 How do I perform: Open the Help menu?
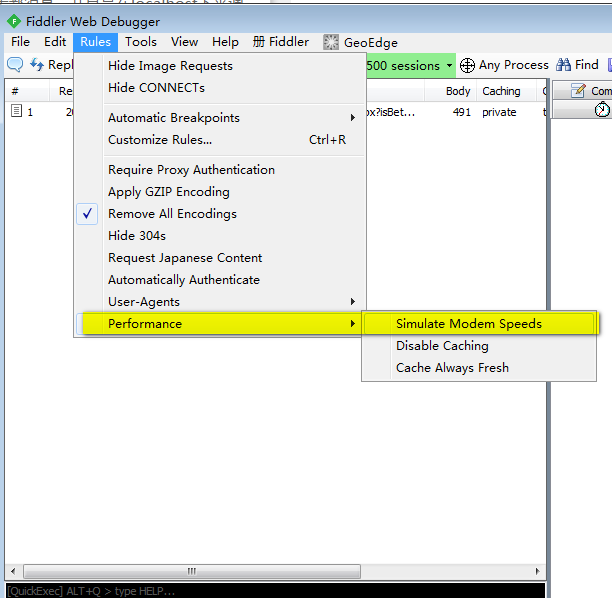coord(225,42)
